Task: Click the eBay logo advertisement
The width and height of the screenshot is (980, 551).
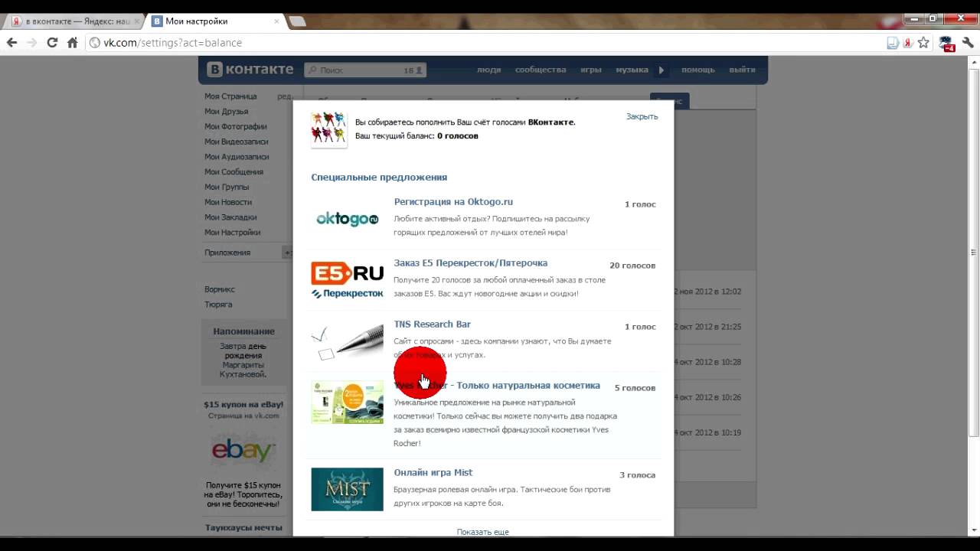Action: coord(243,450)
